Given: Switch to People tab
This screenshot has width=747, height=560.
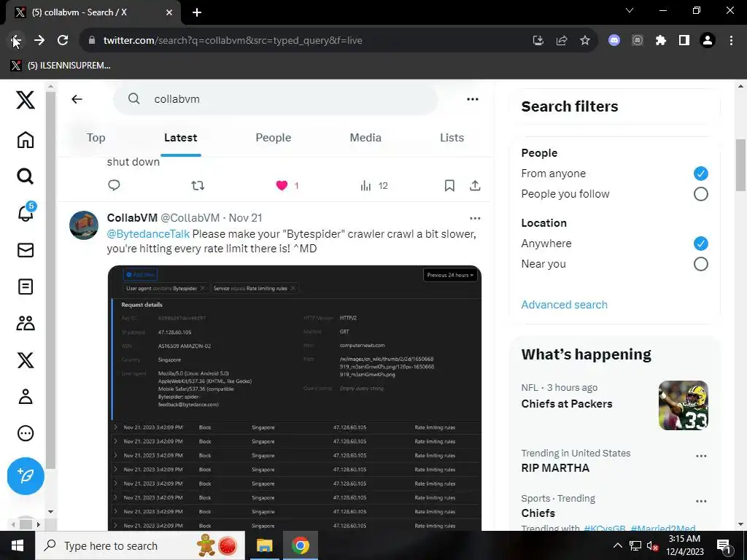Looking at the screenshot, I should pyautogui.click(x=274, y=138).
